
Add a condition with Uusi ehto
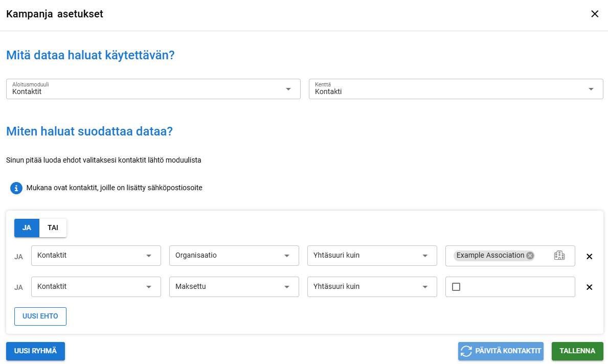[40, 316]
